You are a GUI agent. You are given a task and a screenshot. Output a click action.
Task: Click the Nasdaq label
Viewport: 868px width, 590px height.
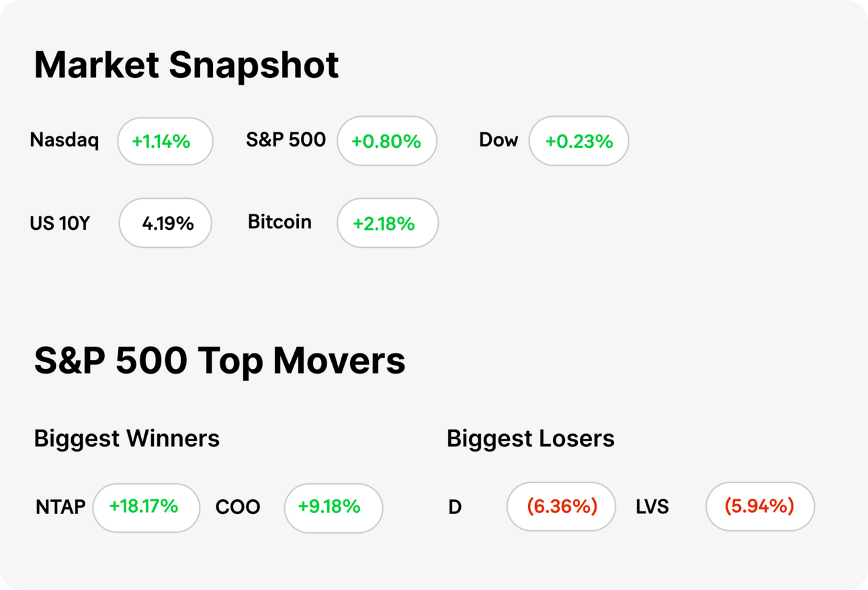pos(64,140)
